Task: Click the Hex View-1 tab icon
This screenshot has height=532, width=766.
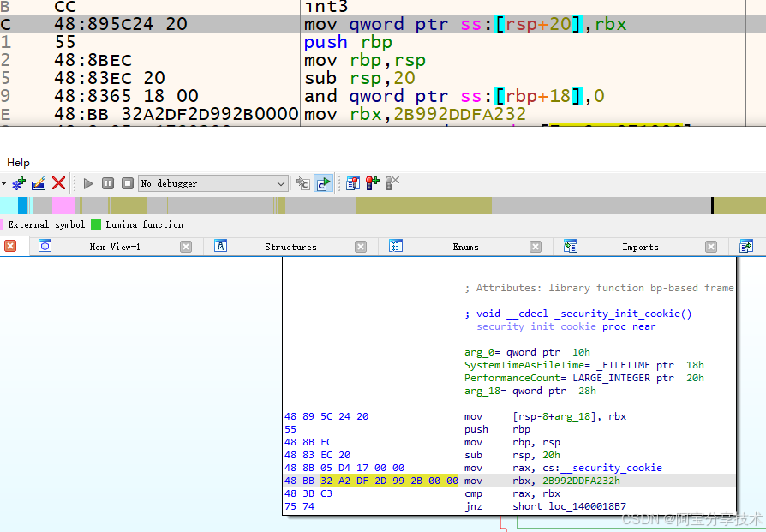Action: pos(45,246)
